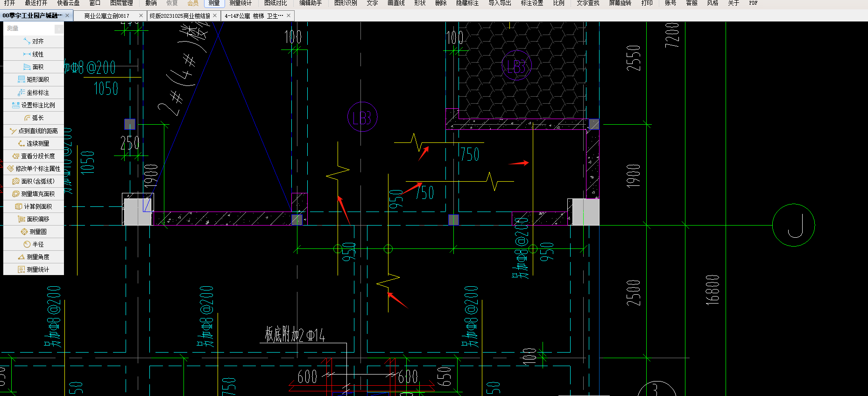Select the 弧长 arc length tool
This screenshot has height=396, width=868.
pyautogui.click(x=34, y=118)
